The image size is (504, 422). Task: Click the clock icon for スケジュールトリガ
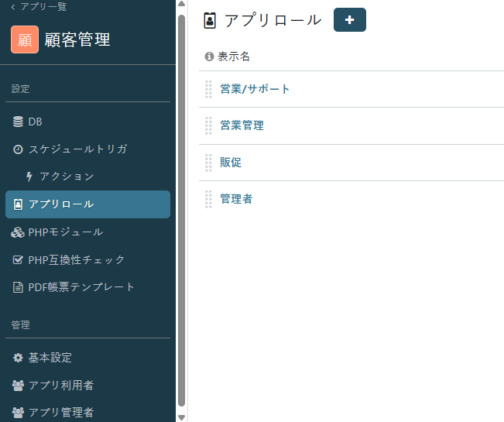(18, 149)
